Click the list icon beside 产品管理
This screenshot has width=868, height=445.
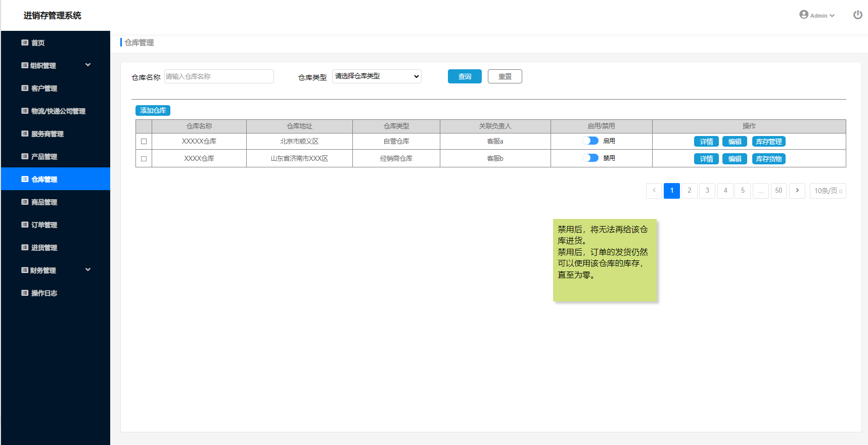pyautogui.click(x=25, y=156)
